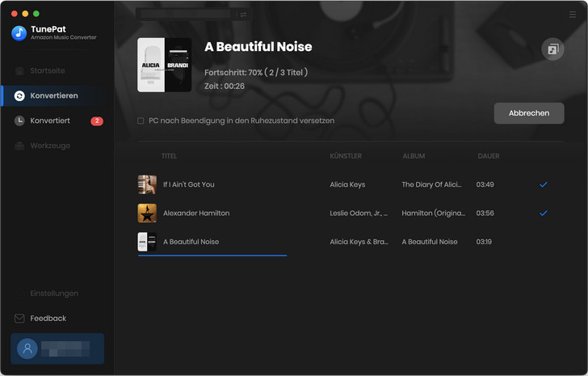588x376 pixels.
Task: Select A Beautiful Noise title in list
Action: click(x=191, y=242)
